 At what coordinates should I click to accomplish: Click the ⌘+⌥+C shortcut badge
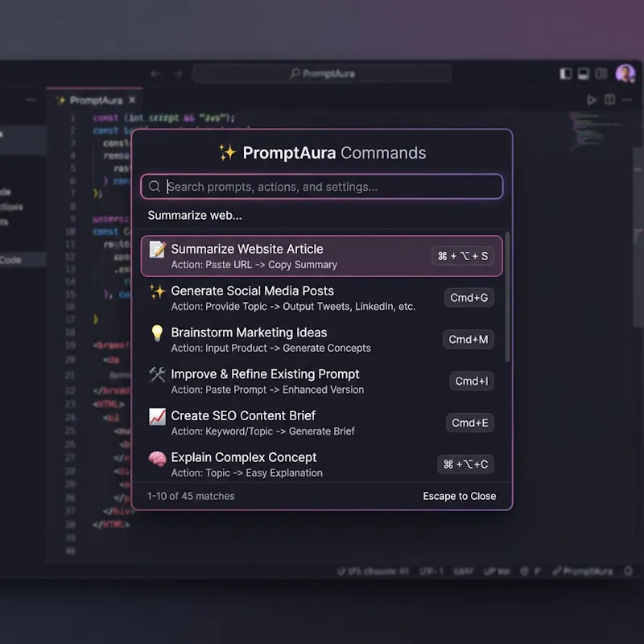[465, 464]
